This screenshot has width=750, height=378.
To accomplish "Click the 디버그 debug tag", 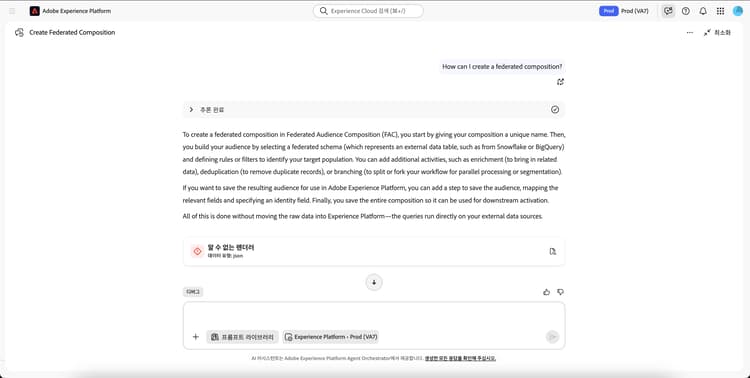I will tap(193, 292).
